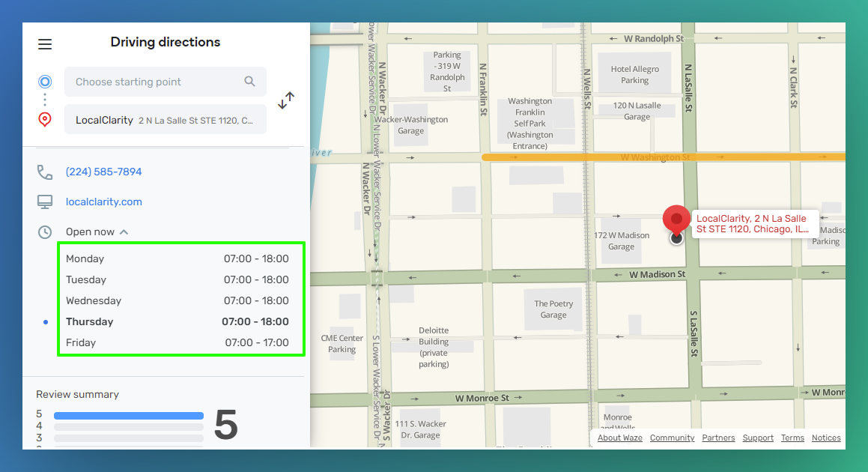Viewport: 868px width, 472px height.
Task: Click the 5-star rating bar
Action: (x=128, y=416)
